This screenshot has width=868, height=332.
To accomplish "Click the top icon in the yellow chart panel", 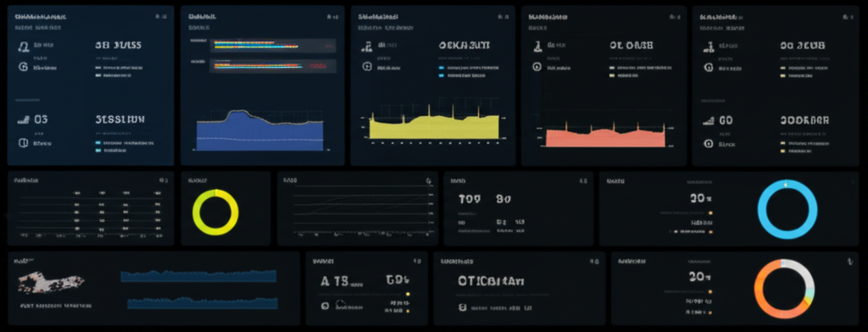I will click(x=366, y=46).
